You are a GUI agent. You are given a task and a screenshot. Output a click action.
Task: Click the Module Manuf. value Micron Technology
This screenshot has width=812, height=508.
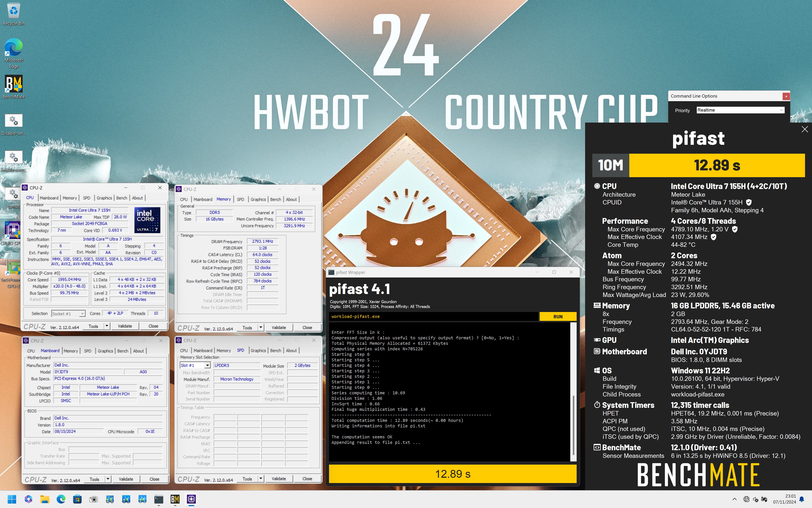[x=237, y=379]
